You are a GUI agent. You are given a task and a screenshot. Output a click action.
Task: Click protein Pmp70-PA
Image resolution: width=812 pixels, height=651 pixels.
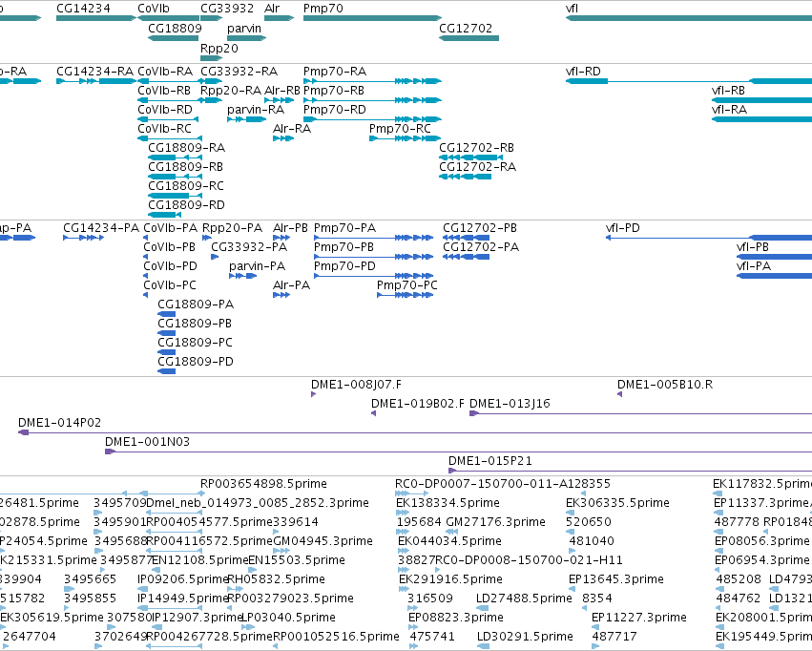pos(373,238)
